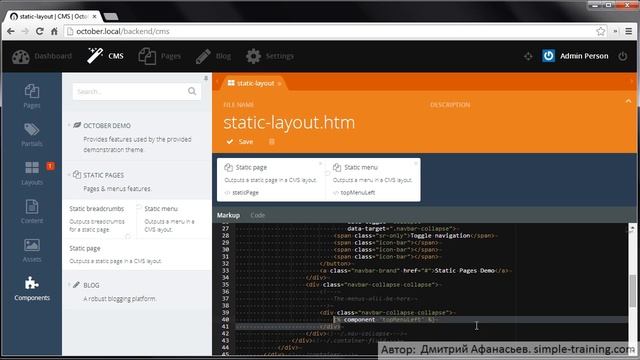The image size is (640, 360).
Task: Select Assets in the CMS sidebar
Action: coord(32,250)
